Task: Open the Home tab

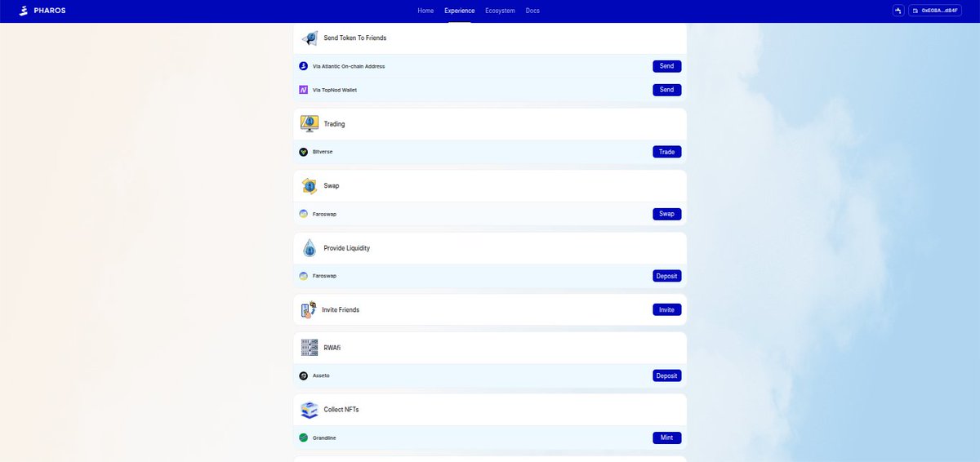Action: click(x=425, y=11)
